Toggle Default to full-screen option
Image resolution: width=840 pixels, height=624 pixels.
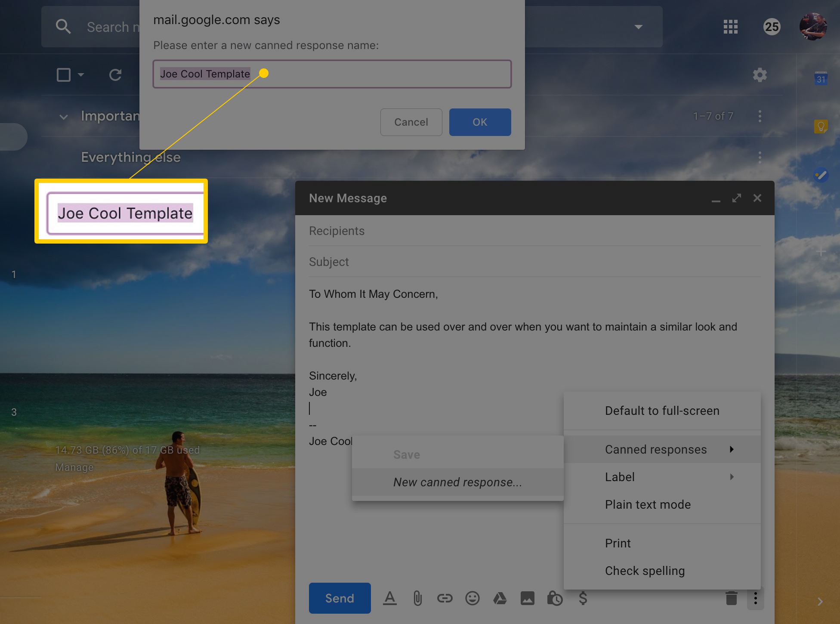pyautogui.click(x=661, y=410)
